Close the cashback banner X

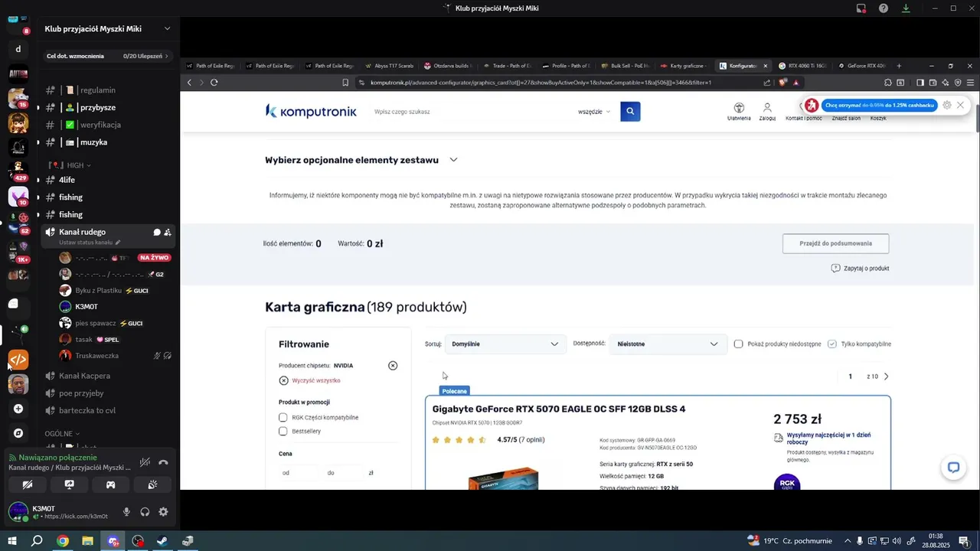point(960,105)
